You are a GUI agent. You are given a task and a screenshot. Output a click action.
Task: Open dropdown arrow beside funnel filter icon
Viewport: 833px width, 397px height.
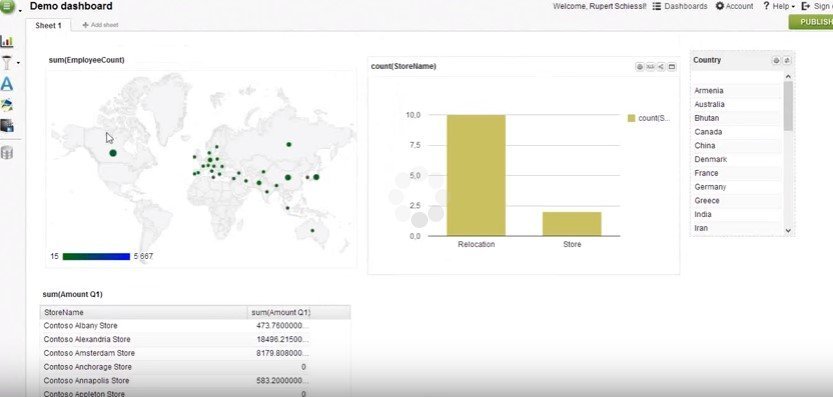19,63
